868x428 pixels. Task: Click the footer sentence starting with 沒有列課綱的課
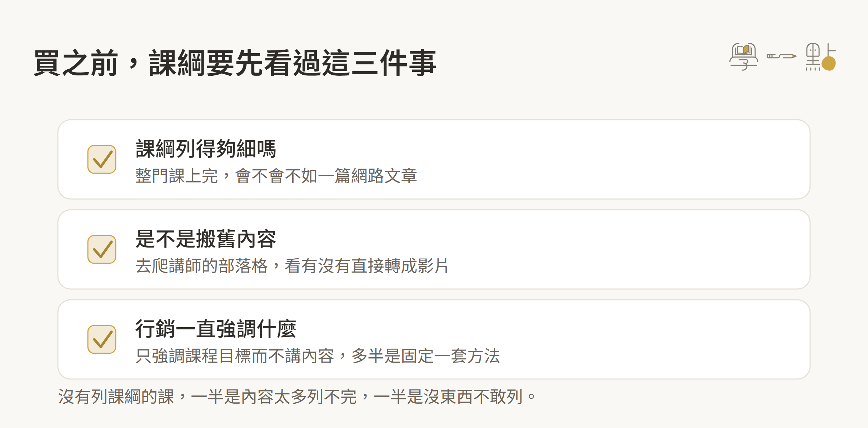pyautogui.click(x=297, y=397)
